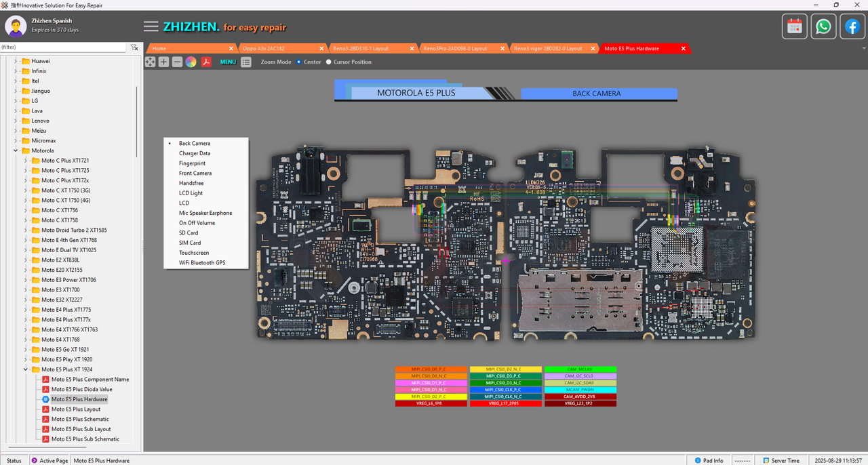Image resolution: width=868 pixels, height=465 pixels.
Task: Open the Facebook page icon
Action: 852,26
